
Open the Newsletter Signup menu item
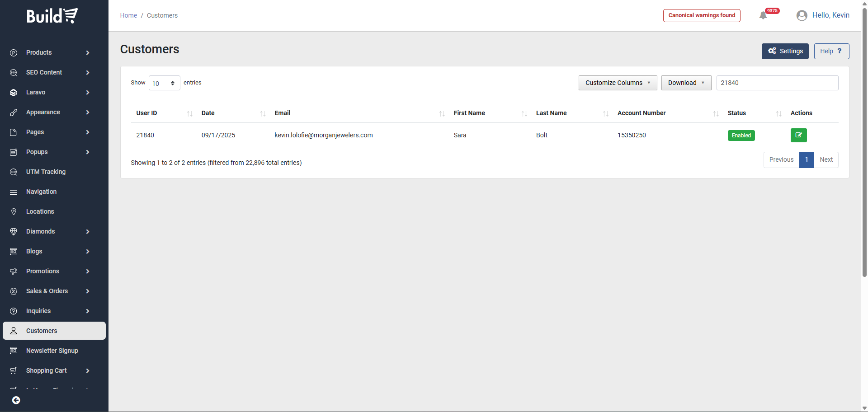(54, 351)
